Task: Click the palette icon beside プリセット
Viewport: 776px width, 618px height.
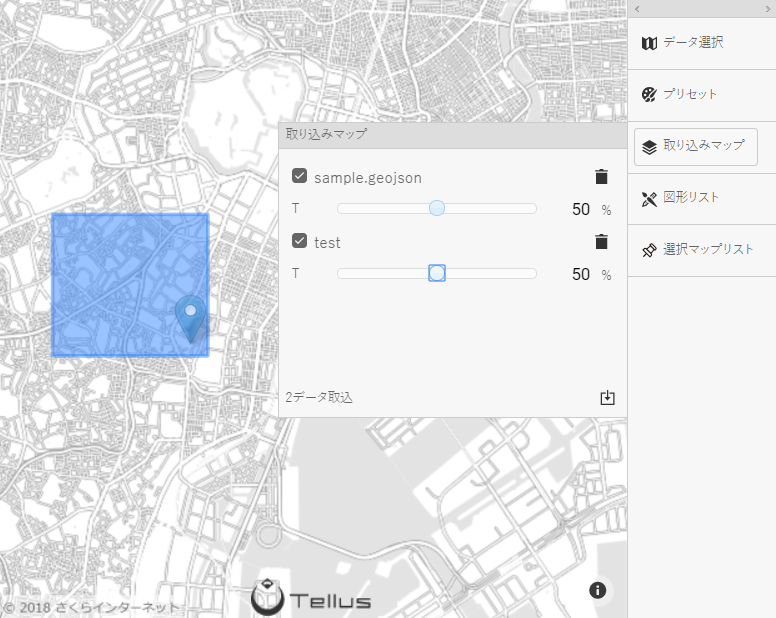Action: click(x=649, y=94)
